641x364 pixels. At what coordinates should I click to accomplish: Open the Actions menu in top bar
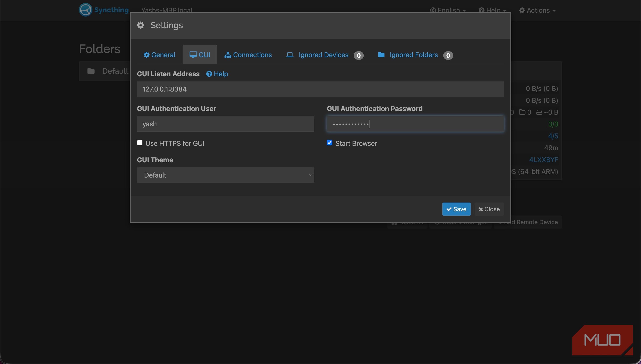537,10
